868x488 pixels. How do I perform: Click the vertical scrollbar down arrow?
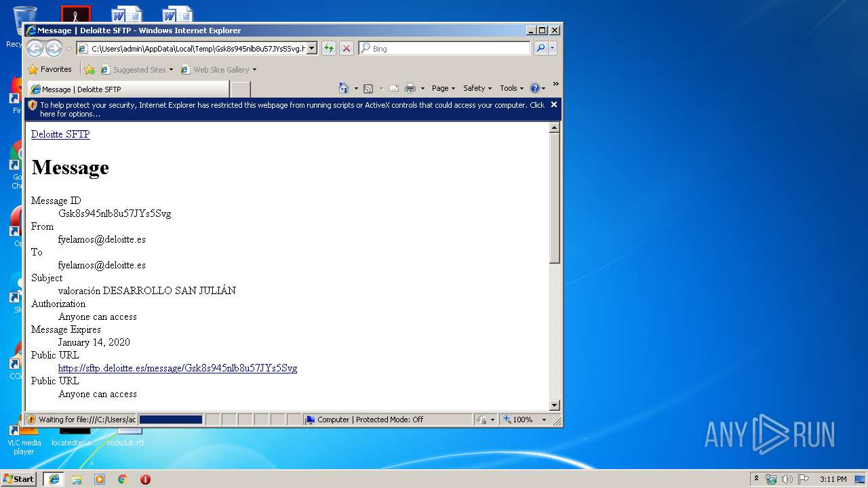(x=554, y=405)
